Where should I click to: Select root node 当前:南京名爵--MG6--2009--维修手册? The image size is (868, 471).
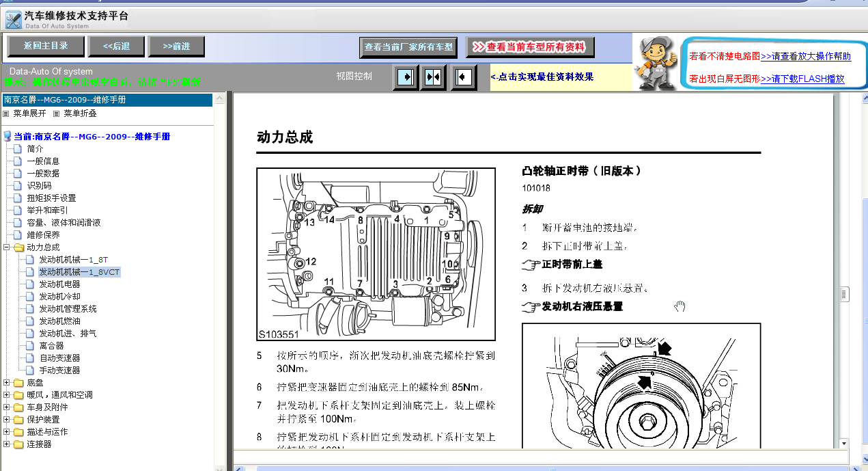pyautogui.click(x=92, y=137)
